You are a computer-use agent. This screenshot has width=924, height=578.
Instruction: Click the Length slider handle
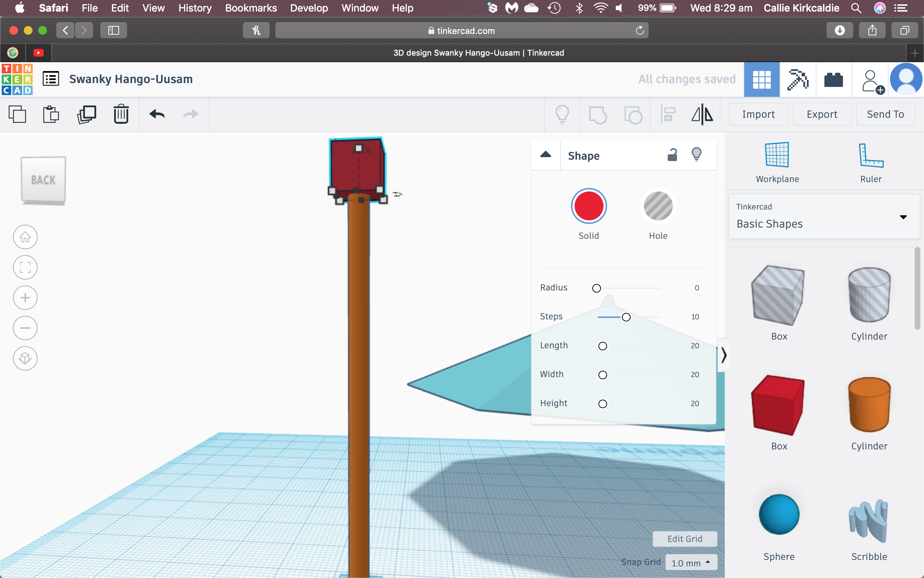(602, 346)
